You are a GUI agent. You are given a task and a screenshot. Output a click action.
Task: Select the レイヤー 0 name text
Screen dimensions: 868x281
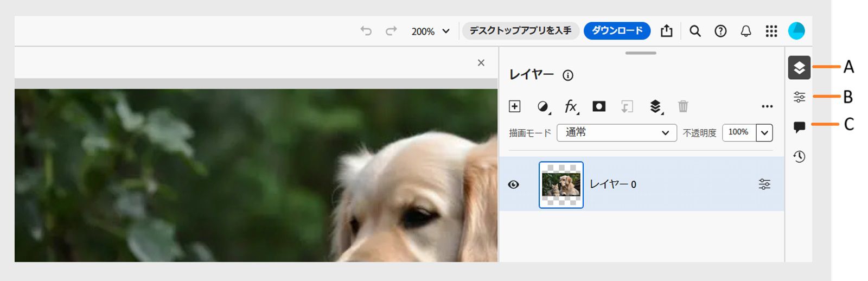tap(613, 184)
